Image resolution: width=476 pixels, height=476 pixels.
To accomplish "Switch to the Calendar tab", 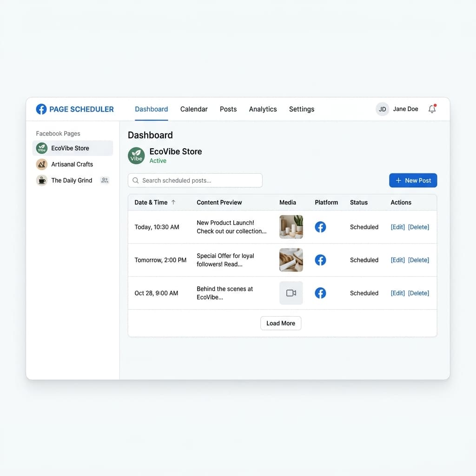I will [194, 109].
